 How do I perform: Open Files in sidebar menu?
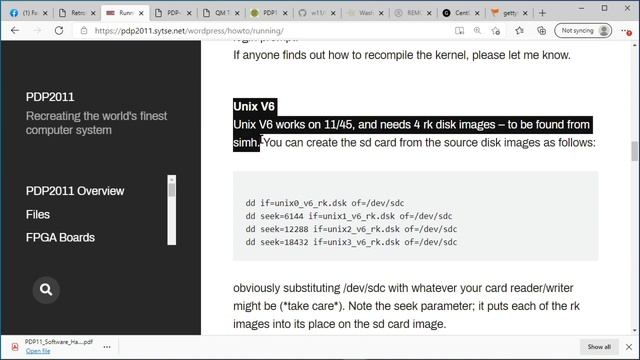click(38, 214)
